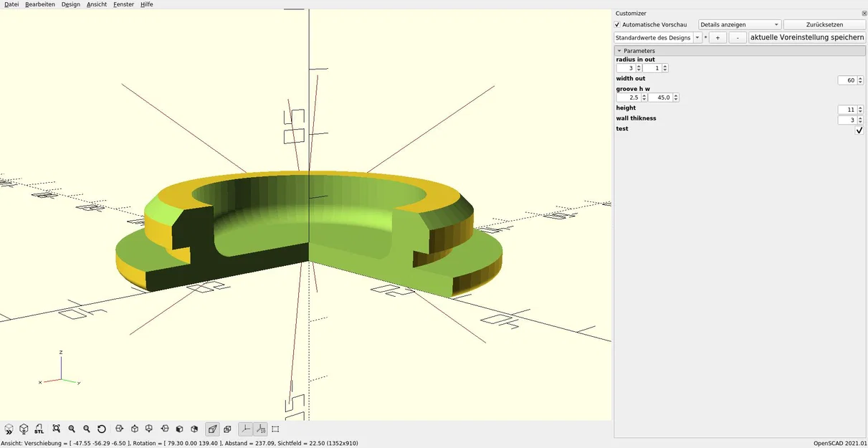Click the 'radius in out' label
Screen dimensions: 868x448
click(x=635, y=59)
